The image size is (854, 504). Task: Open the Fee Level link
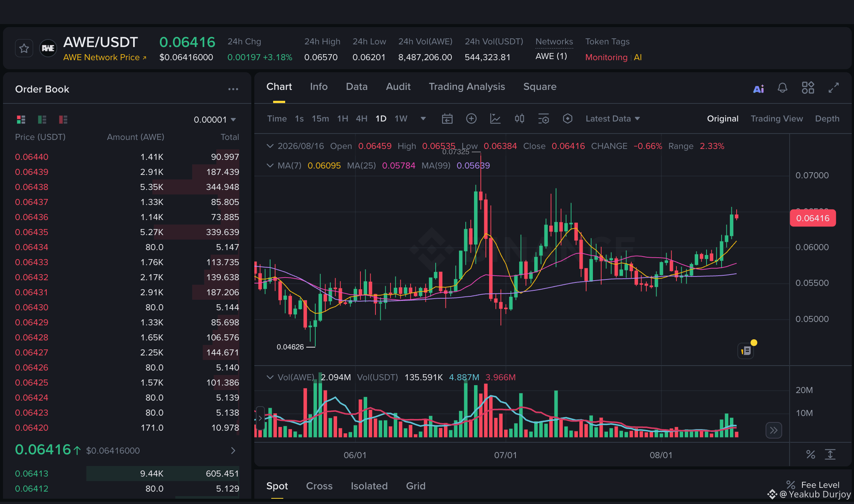[x=813, y=485]
